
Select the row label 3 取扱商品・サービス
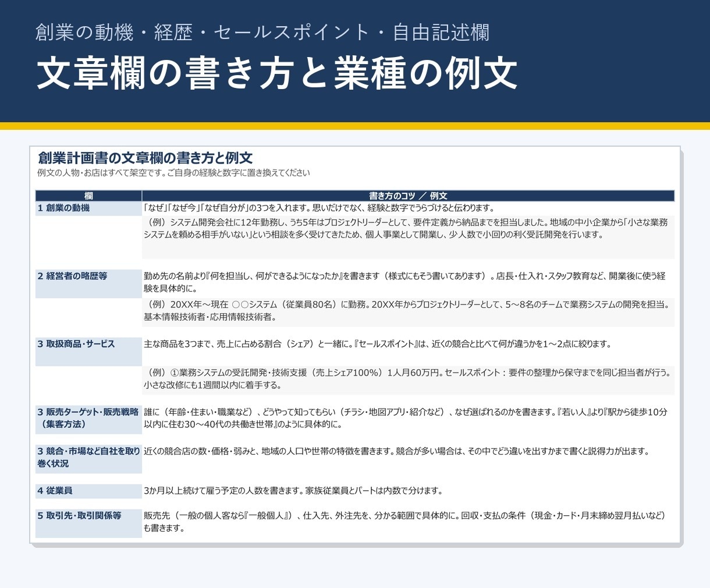[88, 352]
